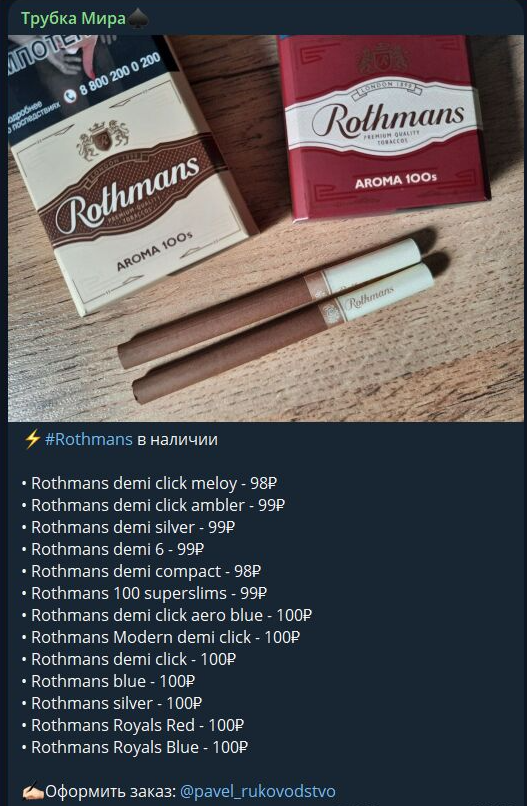Open the Трубка Мира channel name
Screen dimensions: 527x806
73,19
